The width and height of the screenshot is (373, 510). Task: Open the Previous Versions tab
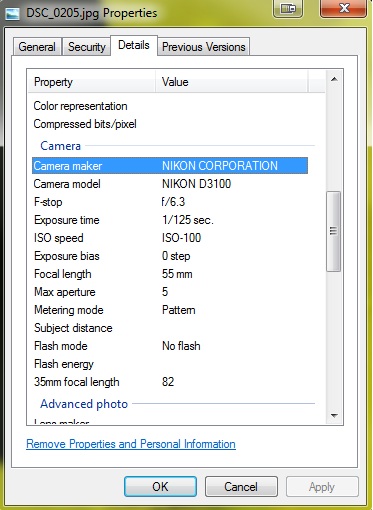(x=204, y=47)
